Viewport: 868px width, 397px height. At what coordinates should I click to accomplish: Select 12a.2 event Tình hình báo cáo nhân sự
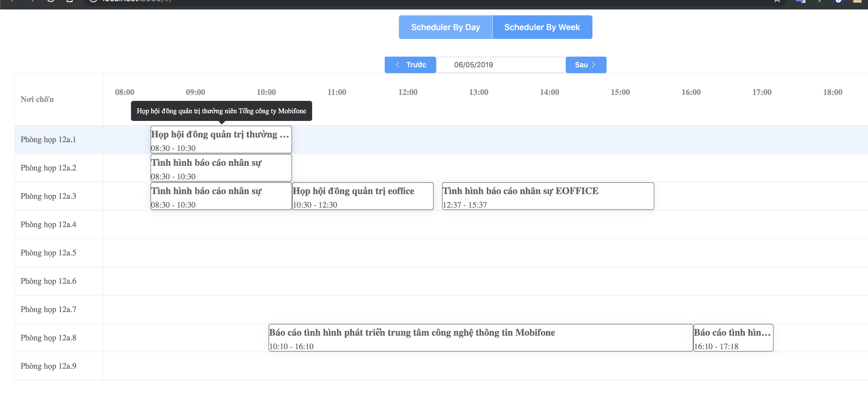pyautogui.click(x=221, y=168)
